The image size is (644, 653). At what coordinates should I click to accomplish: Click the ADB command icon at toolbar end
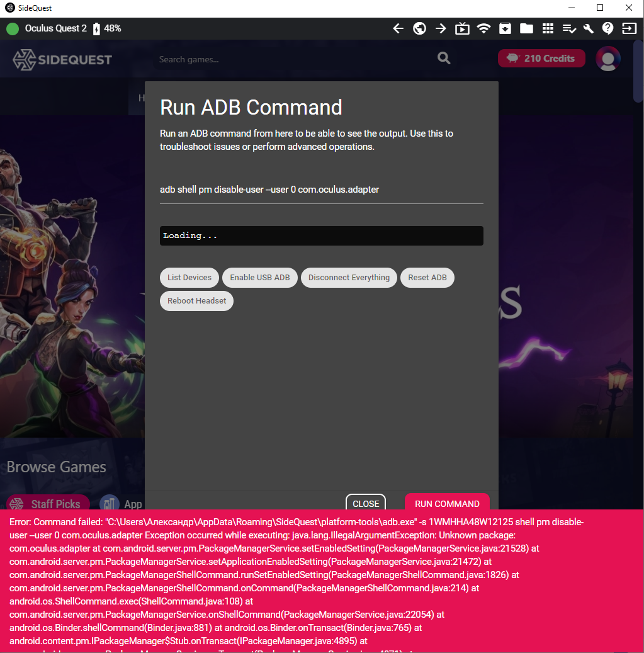629,28
